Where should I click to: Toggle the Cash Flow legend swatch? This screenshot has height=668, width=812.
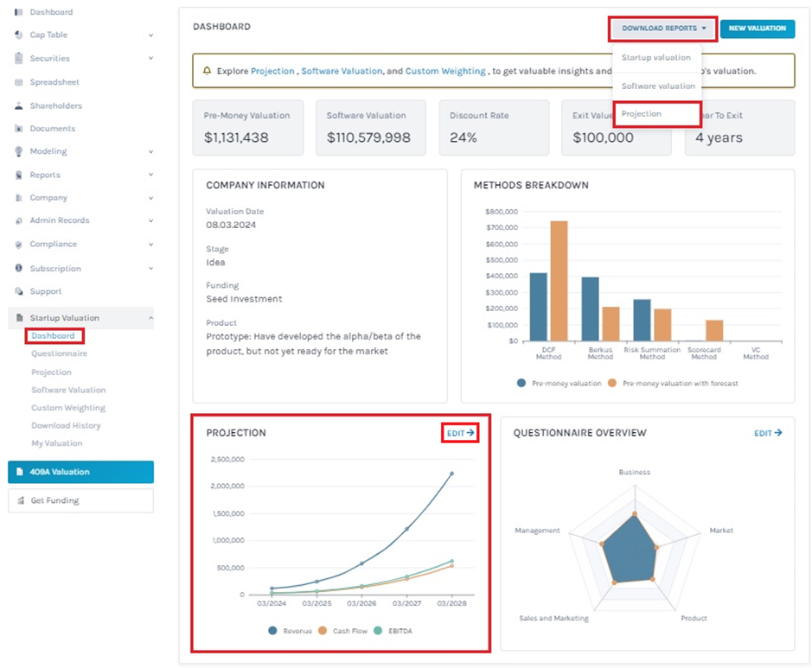pyautogui.click(x=323, y=631)
